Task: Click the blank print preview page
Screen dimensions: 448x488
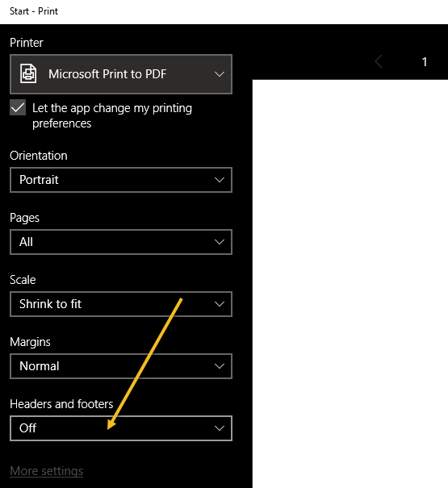Action: pos(350,284)
